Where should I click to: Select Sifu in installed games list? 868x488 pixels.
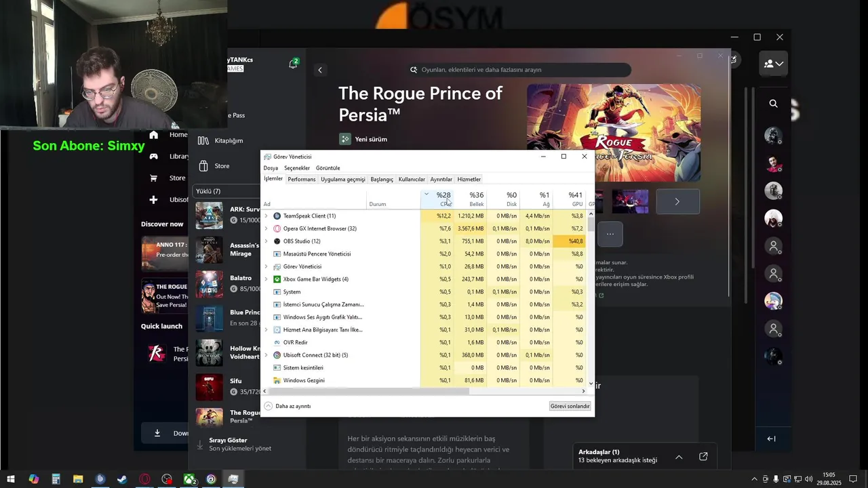(x=225, y=386)
